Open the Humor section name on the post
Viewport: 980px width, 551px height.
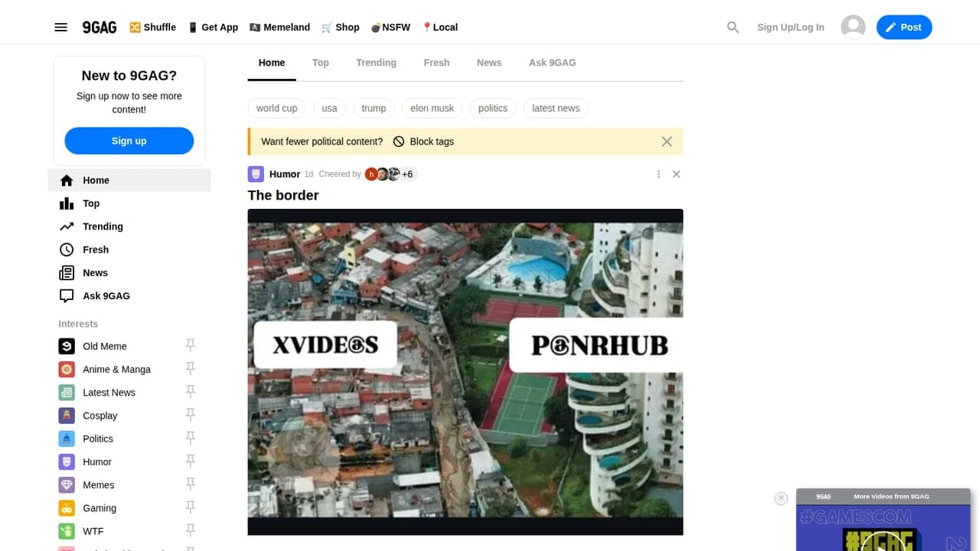click(285, 174)
